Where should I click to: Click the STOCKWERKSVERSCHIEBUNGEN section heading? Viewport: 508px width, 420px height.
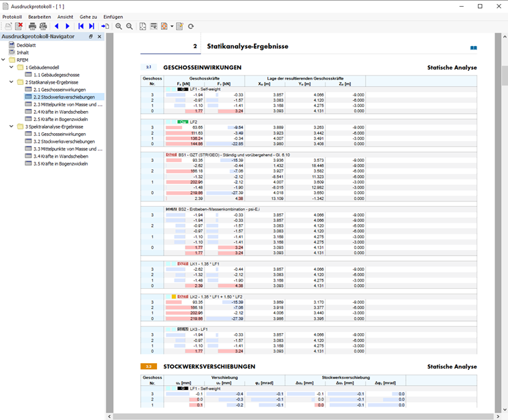tap(209, 366)
